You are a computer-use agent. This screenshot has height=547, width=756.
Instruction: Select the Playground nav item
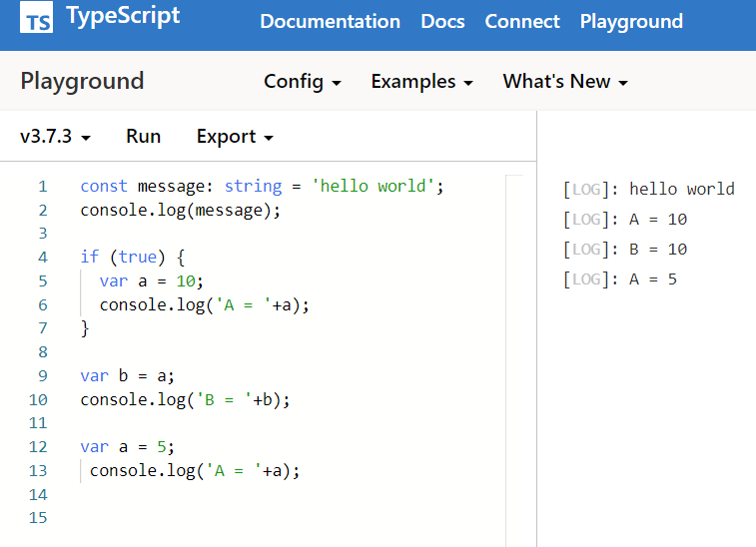pos(631,21)
